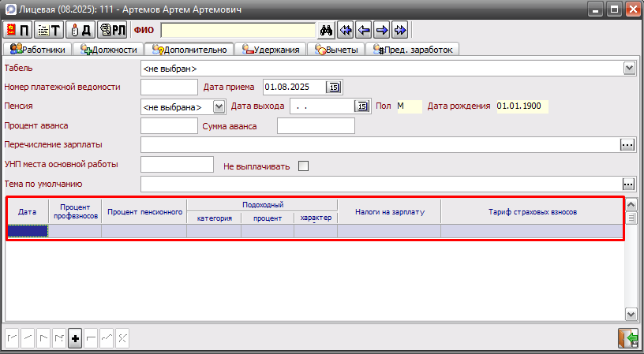This screenshot has height=354, width=644.
Task: Click the calendar icon for Дата приема
Action: (x=334, y=87)
